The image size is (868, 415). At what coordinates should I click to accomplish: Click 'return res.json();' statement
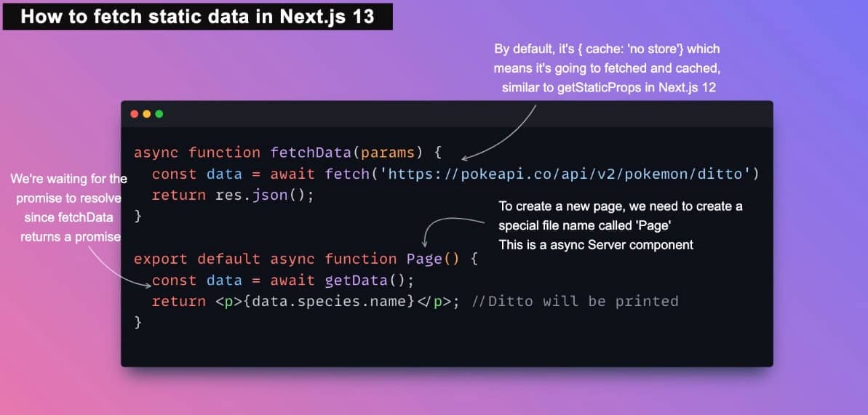point(233,196)
